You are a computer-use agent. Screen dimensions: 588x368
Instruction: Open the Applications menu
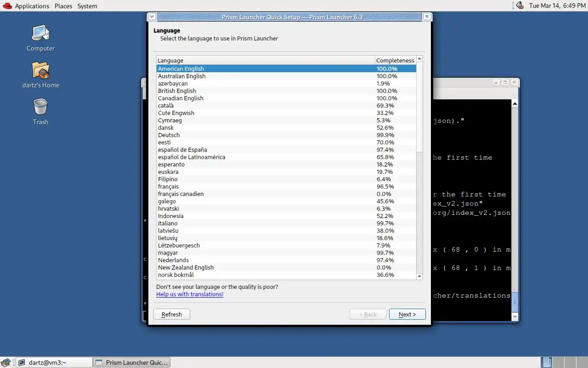click(x=32, y=6)
